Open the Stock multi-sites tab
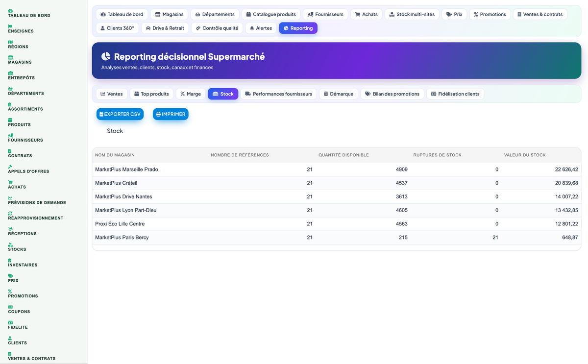 412,14
